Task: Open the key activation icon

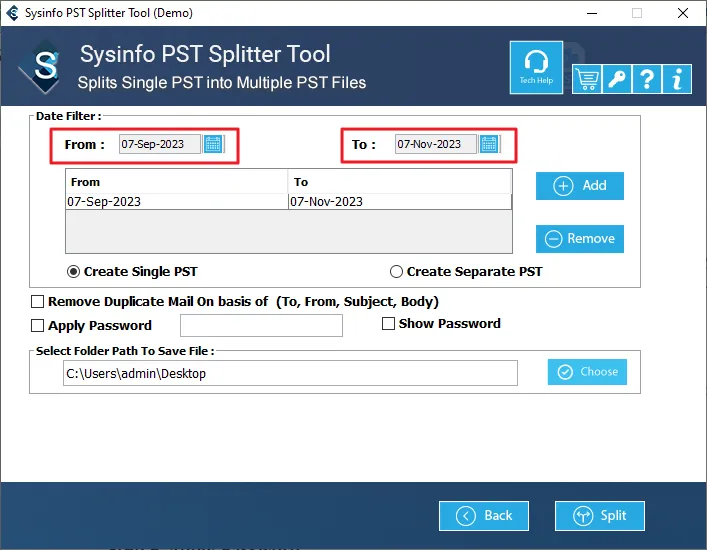Action: pos(617,79)
